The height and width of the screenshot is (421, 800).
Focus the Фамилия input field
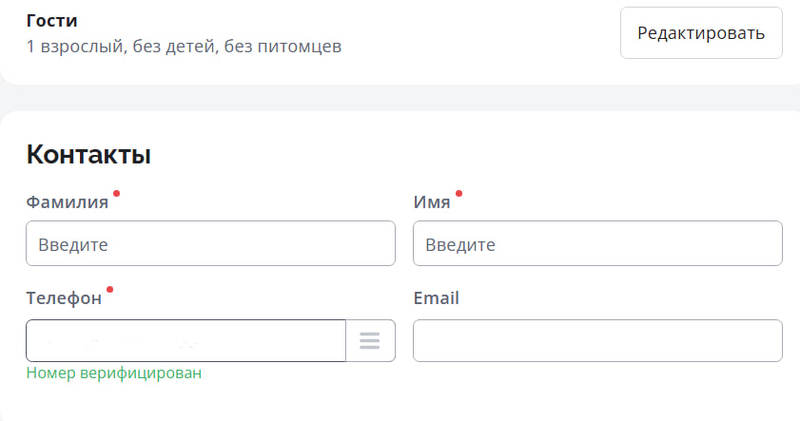tap(210, 244)
